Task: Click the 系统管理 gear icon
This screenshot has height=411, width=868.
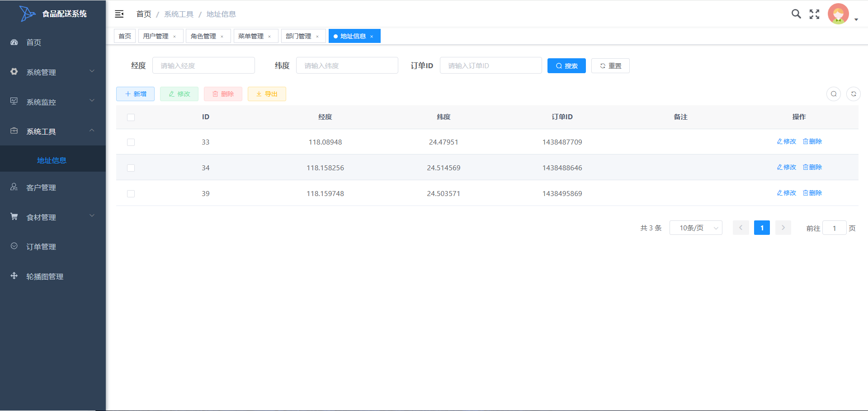Action: tap(14, 71)
